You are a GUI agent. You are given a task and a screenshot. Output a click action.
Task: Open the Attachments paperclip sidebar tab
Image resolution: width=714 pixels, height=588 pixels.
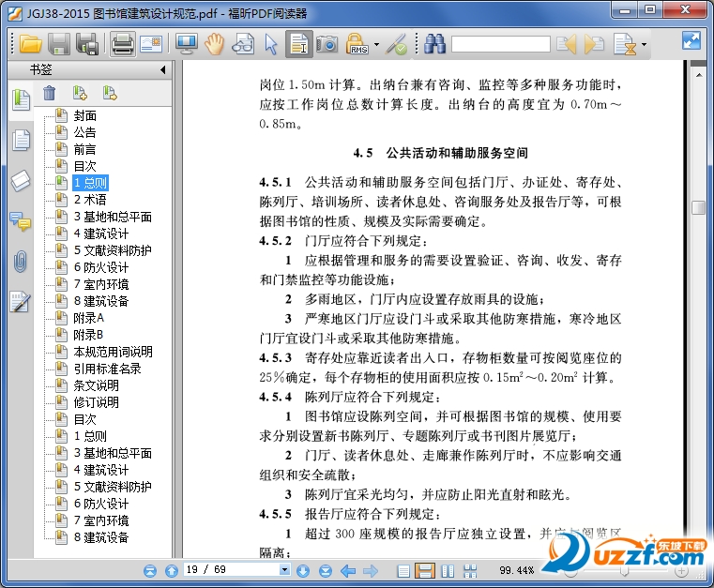point(21,262)
